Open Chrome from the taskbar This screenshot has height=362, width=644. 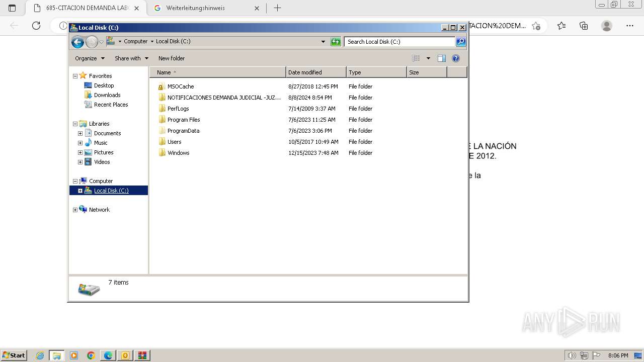[x=91, y=355]
